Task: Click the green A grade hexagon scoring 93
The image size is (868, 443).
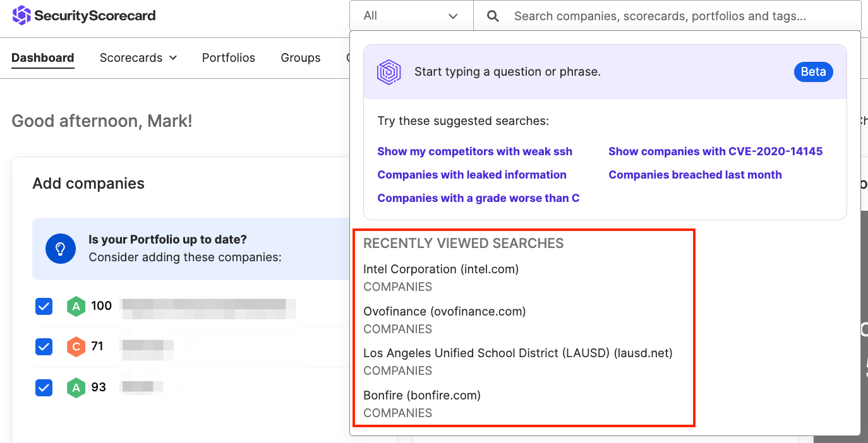Action: [76, 387]
